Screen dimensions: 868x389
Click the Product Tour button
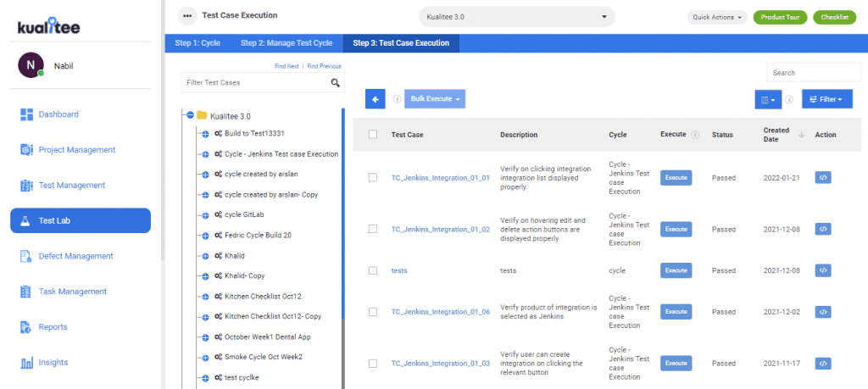pos(780,17)
